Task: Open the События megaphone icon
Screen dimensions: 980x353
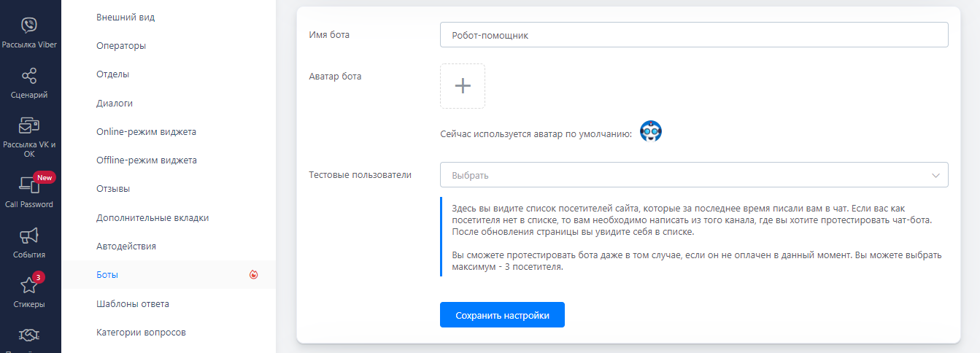Action: pyautogui.click(x=29, y=236)
